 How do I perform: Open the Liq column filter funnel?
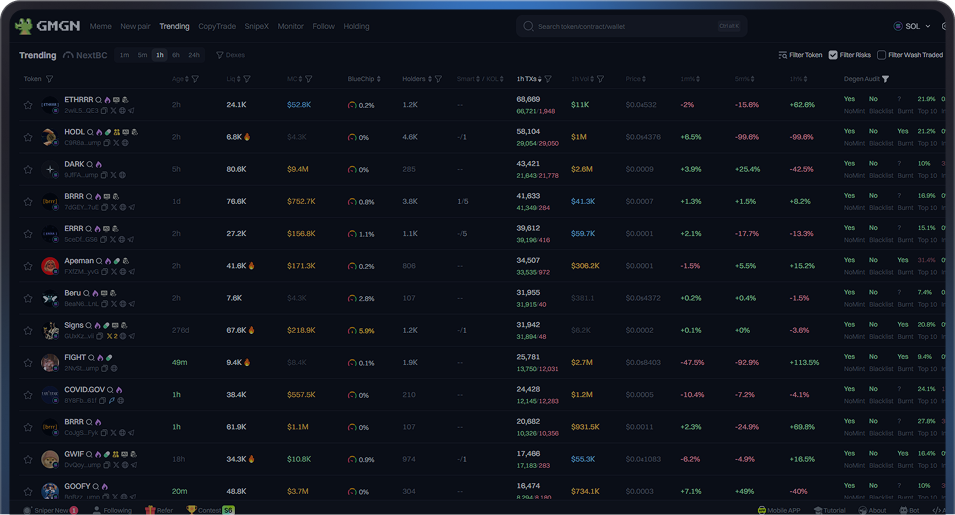[x=247, y=79]
